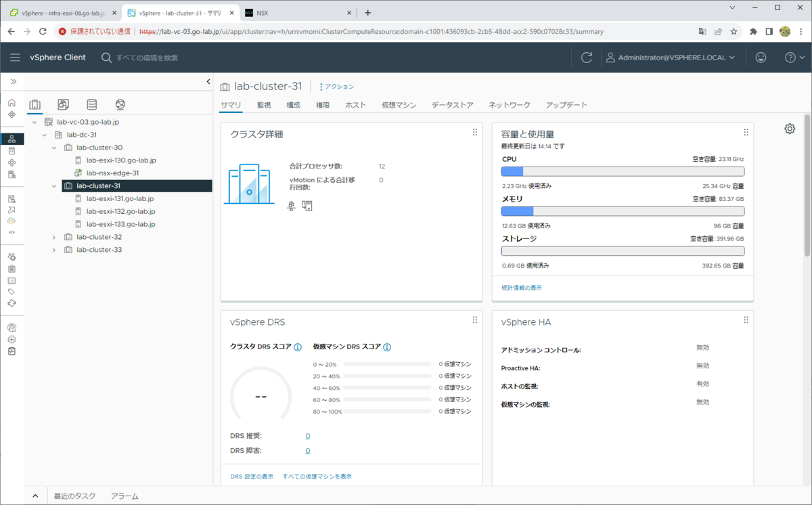Open Tags and Custom Attributes icon
This screenshot has height=505, width=812.
click(12, 292)
